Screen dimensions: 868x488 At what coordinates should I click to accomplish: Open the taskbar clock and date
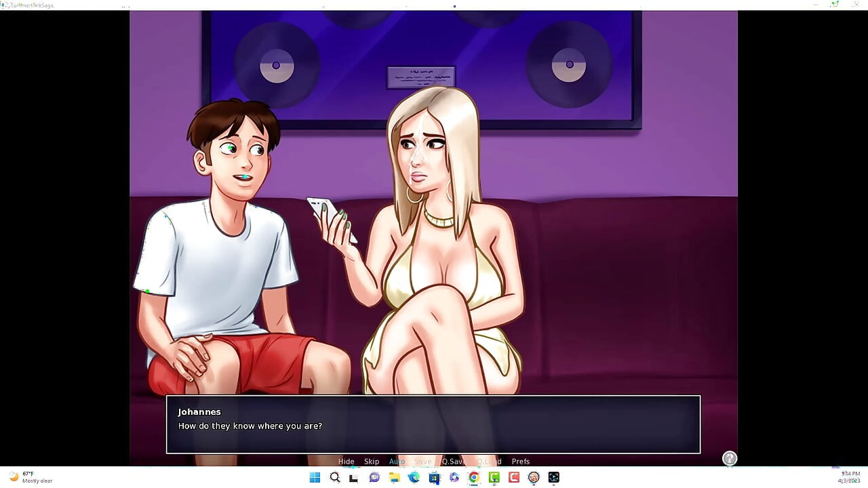pos(850,477)
